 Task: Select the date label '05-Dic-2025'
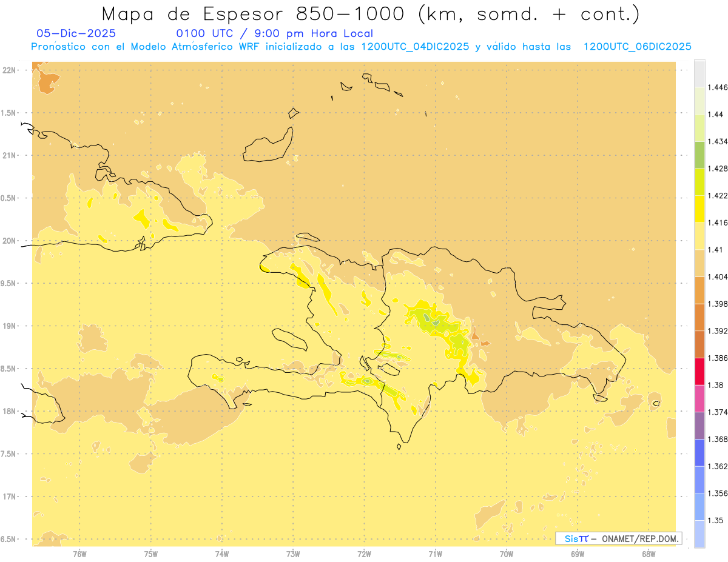(76, 33)
